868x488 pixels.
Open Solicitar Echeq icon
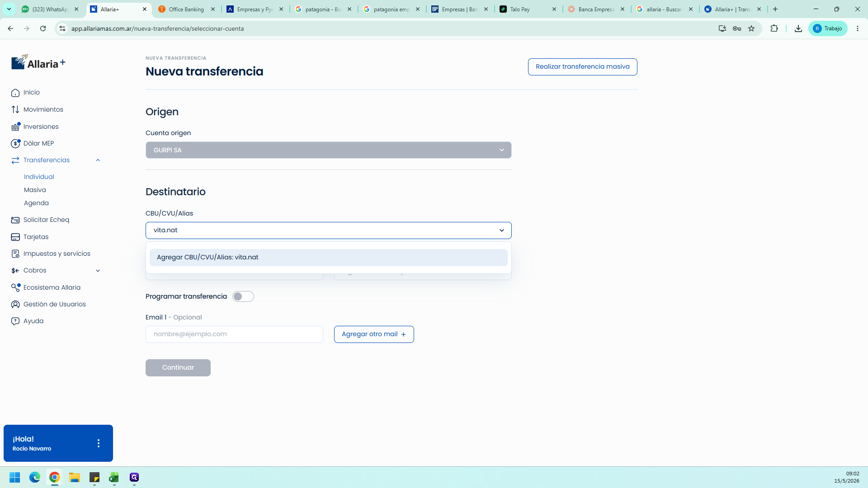tap(15, 220)
